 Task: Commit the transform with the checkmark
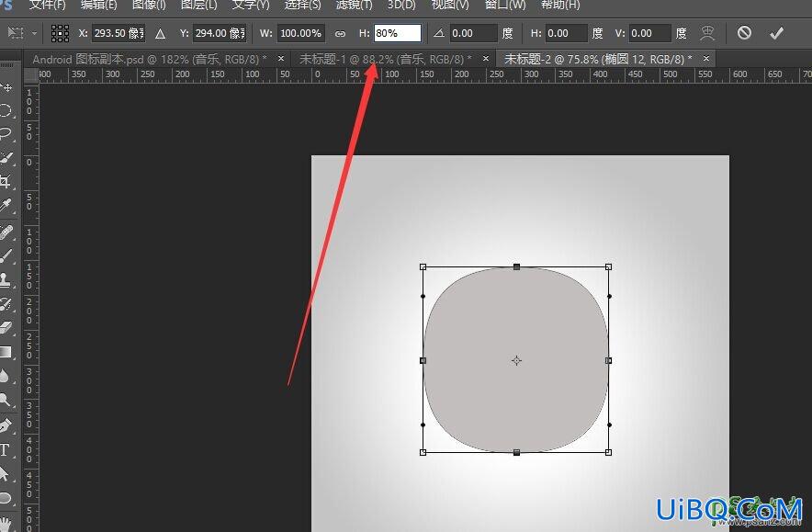(776, 33)
